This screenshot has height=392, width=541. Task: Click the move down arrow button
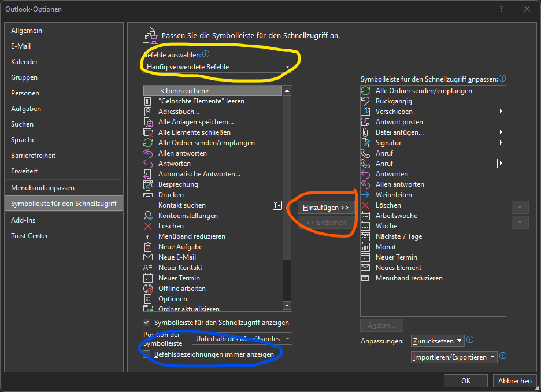coord(520,223)
